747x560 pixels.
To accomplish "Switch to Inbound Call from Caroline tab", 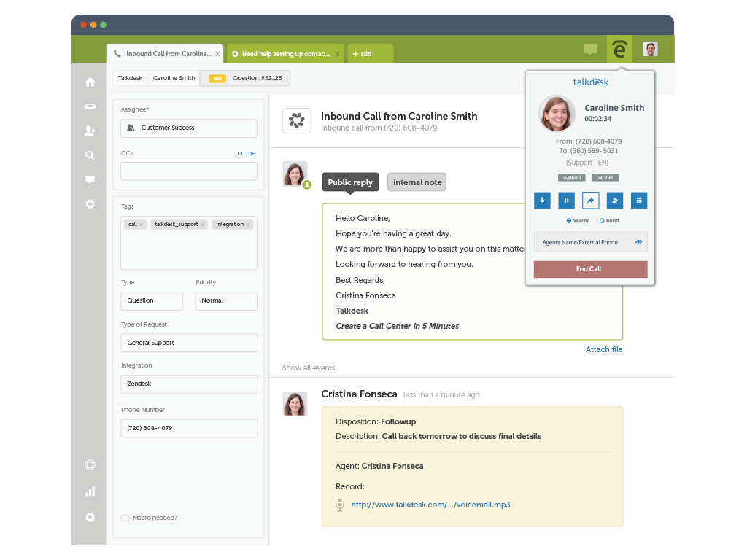I will [x=166, y=54].
